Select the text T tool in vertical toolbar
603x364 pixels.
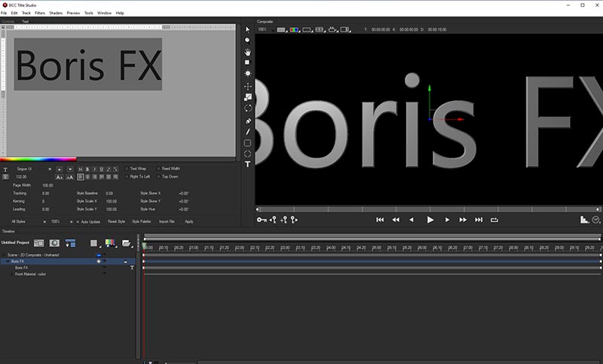[248, 164]
